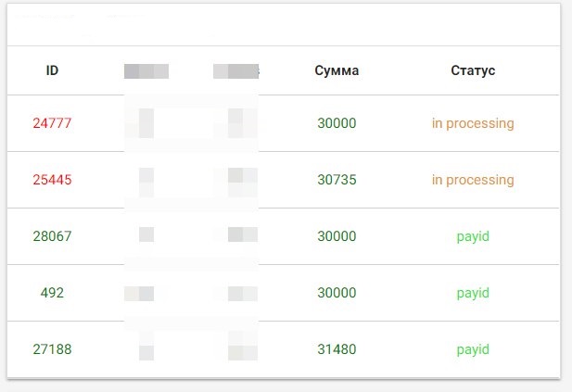
Task: Click in processing status for ID 24777
Action: [473, 123]
